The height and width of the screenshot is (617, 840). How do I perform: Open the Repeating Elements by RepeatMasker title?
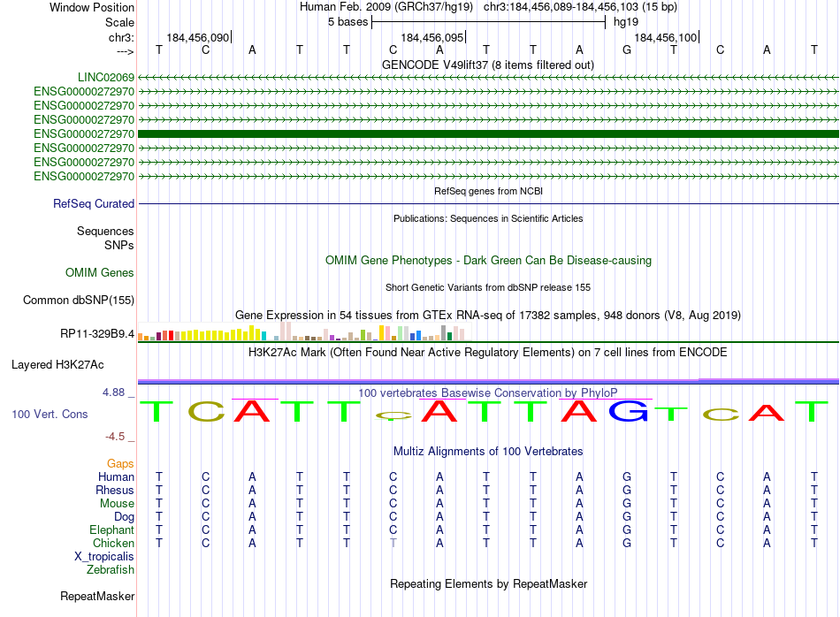pos(488,583)
